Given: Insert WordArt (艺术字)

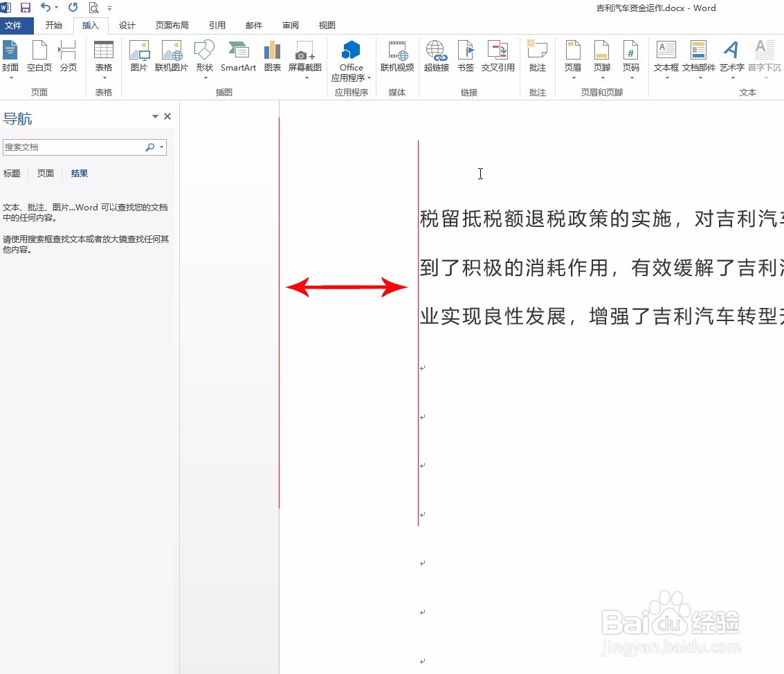Looking at the screenshot, I should [x=731, y=60].
